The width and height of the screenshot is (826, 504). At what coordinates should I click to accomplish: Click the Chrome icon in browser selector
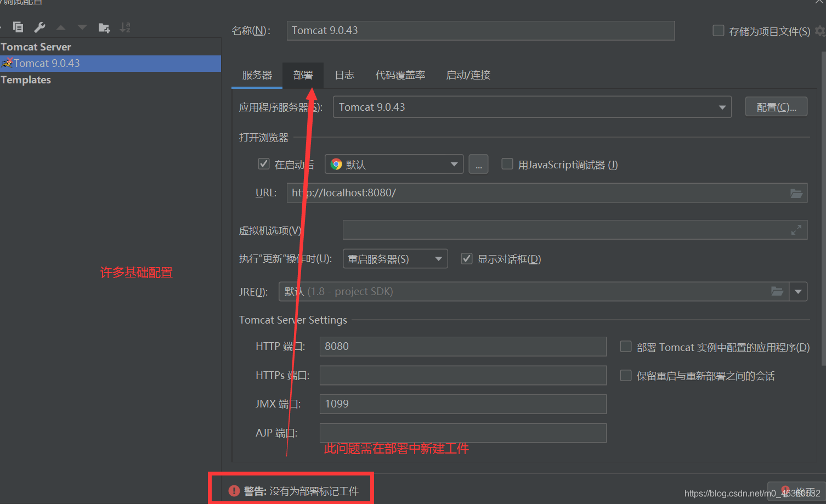point(336,165)
